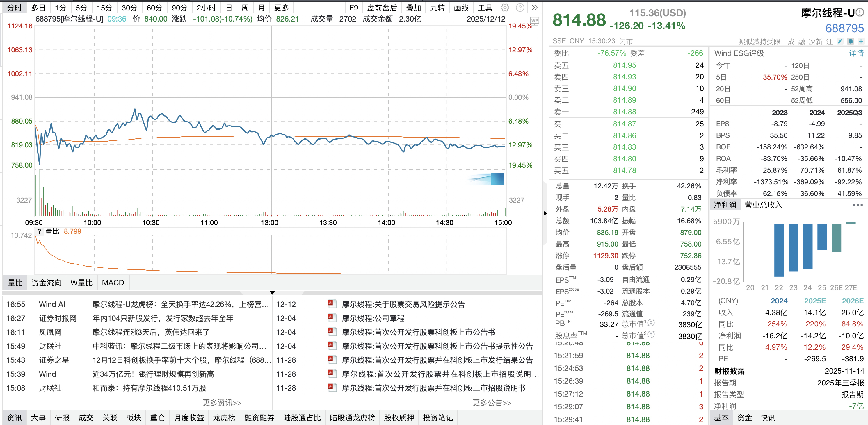Open the 更多 periods dropdown

tap(281, 7)
